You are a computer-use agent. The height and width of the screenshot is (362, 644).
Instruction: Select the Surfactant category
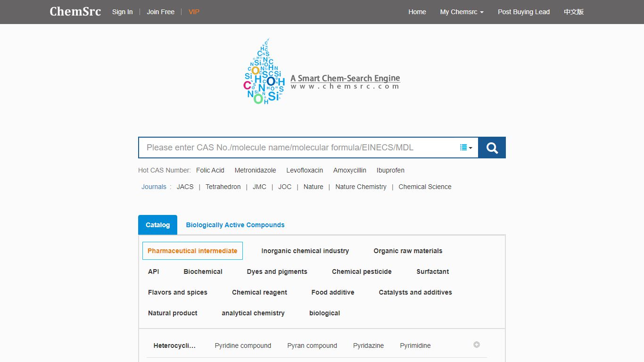click(x=432, y=271)
